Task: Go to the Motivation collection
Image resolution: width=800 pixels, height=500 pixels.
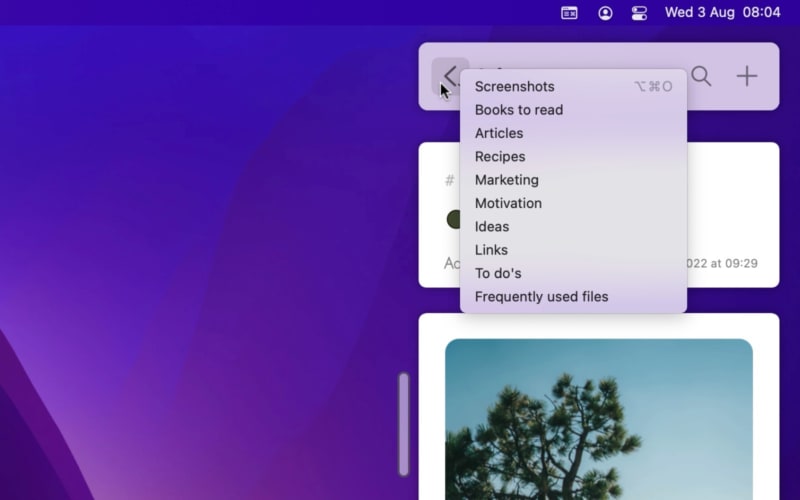Action: click(573, 203)
